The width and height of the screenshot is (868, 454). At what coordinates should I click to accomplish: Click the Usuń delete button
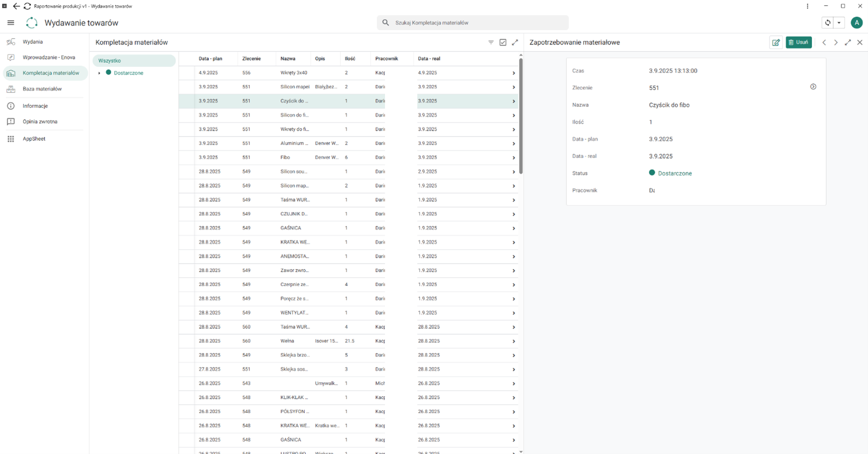coord(799,42)
